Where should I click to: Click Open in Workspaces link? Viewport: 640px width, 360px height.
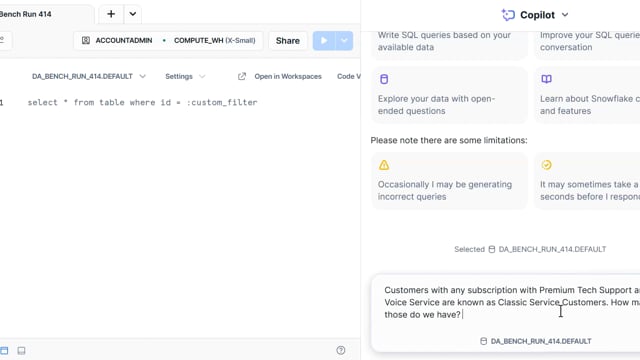pos(288,76)
